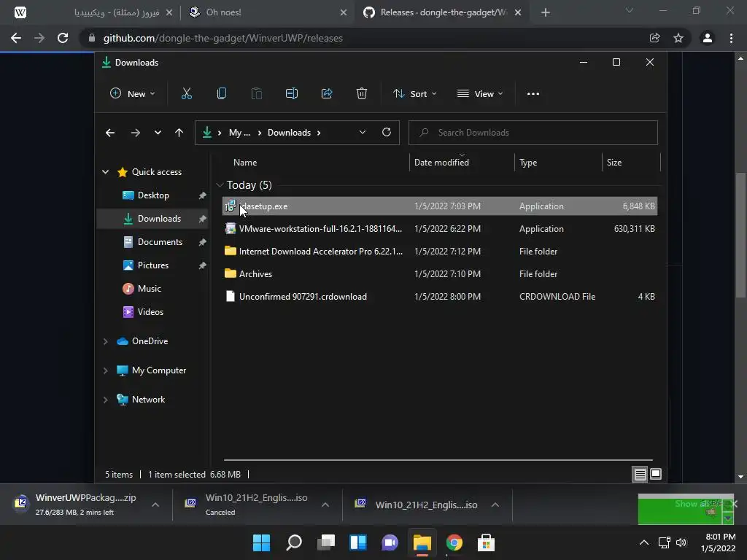
Task: Go forward in File Explorer navigation
Action: coord(135,133)
